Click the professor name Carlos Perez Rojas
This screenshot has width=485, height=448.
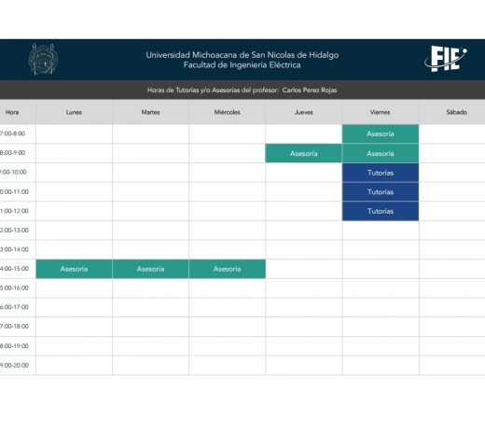click(310, 91)
